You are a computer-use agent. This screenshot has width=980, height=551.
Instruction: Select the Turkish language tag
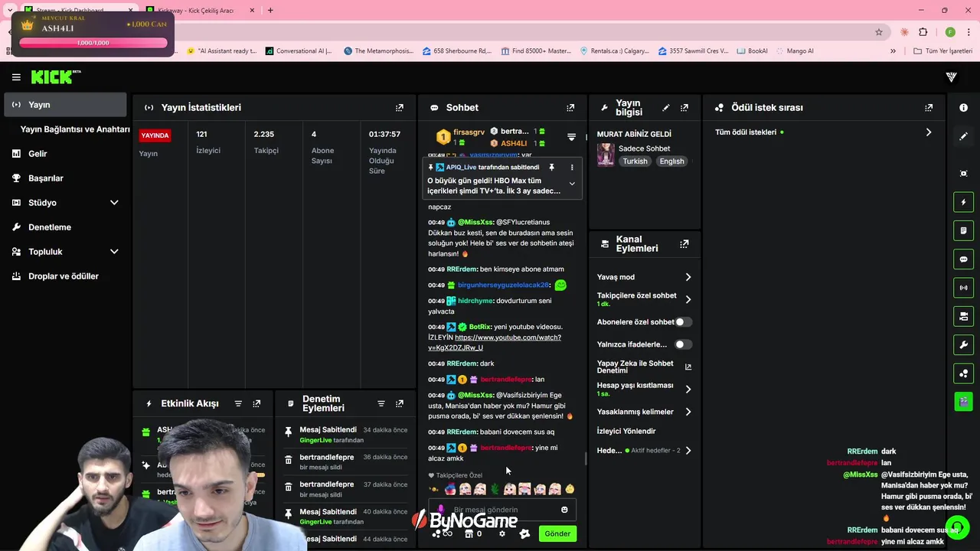[x=635, y=161]
